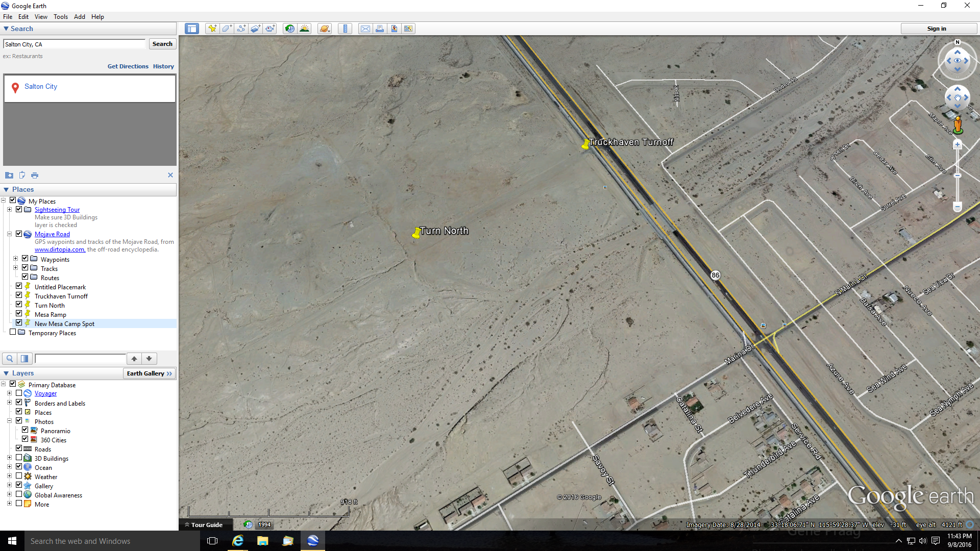The height and width of the screenshot is (551, 980).
Task: Click the Add Polygon toolbar icon
Action: coord(227,29)
